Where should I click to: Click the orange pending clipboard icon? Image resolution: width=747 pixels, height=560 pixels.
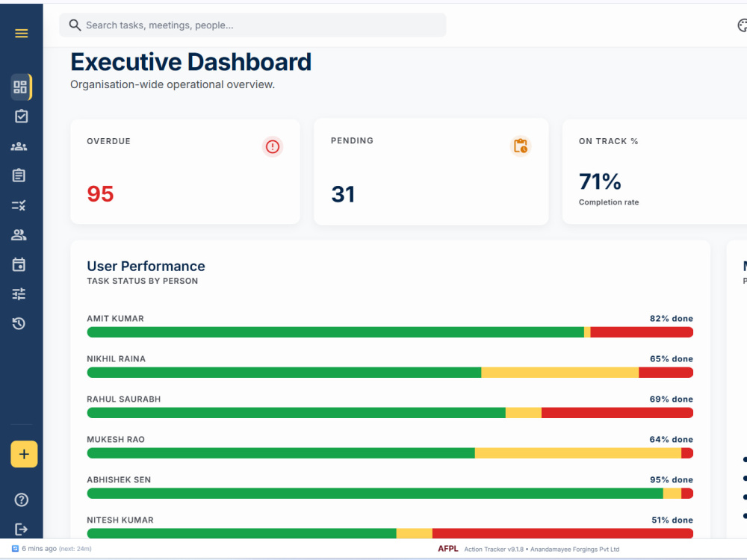(x=520, y=146)
